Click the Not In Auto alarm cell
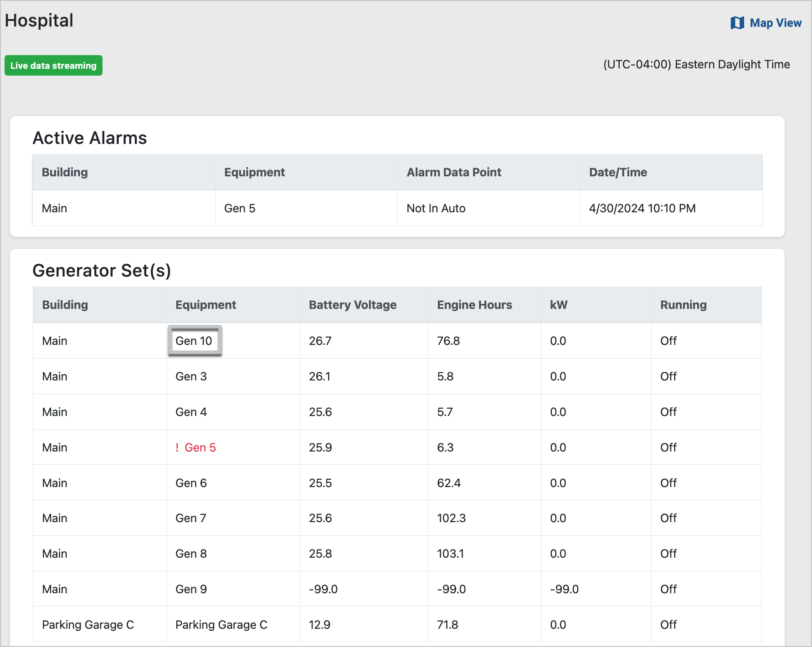The width and height of the screenshot is (812, 647). [x=436, y=208]
